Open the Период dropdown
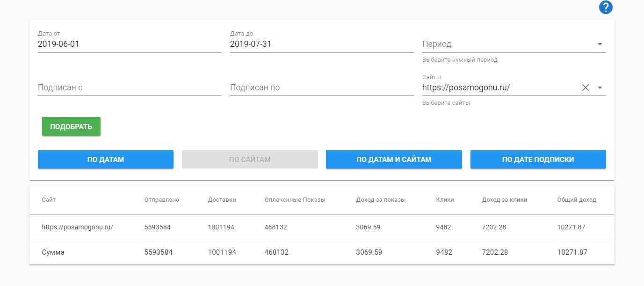The height and width of the screenshot is (286, 644). coord(514,44)
